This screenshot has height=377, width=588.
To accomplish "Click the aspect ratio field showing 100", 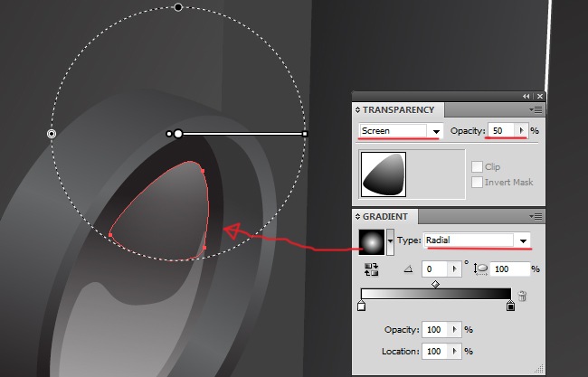I will tap(509, 269).
